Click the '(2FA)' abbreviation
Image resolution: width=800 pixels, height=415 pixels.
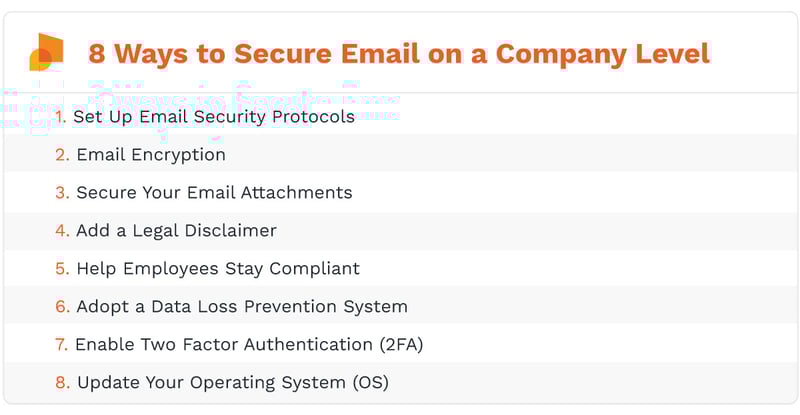click(x=402, y=345)
